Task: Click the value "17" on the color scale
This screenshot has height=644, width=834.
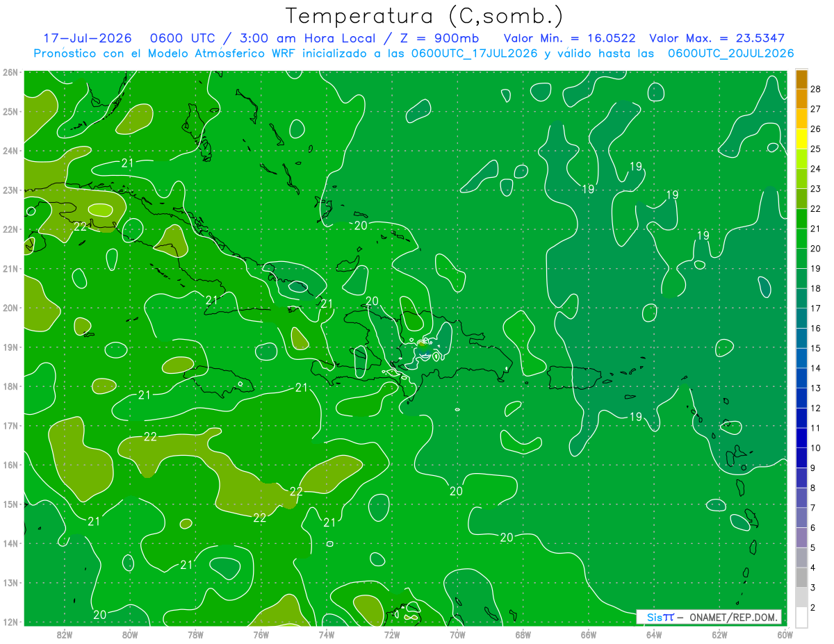Action: pyautogui.click(x=815, y=308)
